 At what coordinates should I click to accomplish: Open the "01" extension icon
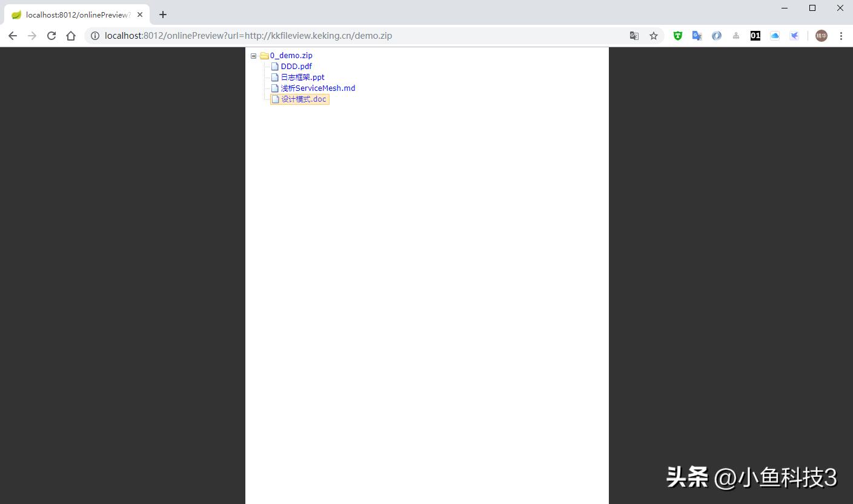pyautogui.click(x=755, y=36)
